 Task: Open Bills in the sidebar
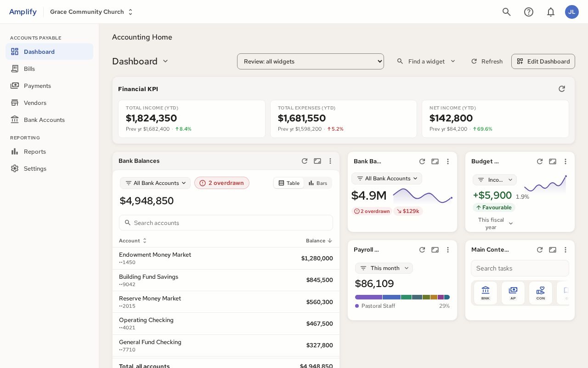coord(49,69)
